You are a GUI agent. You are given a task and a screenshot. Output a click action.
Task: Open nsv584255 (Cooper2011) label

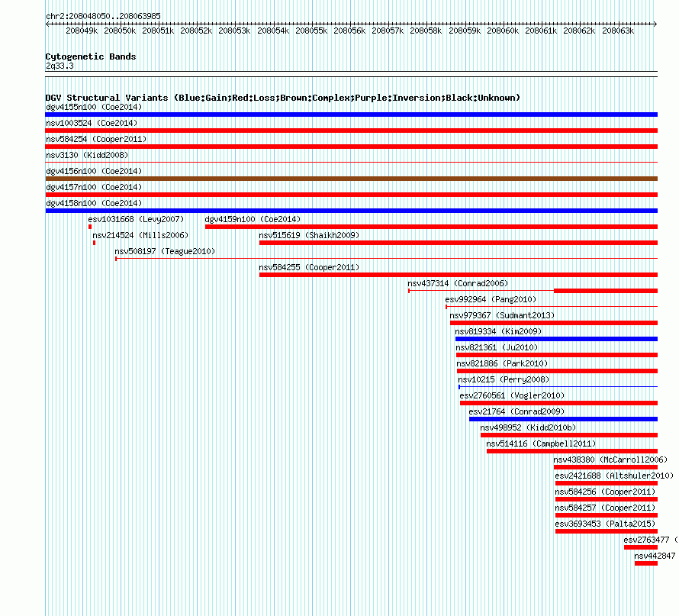(x=309, y=267)
